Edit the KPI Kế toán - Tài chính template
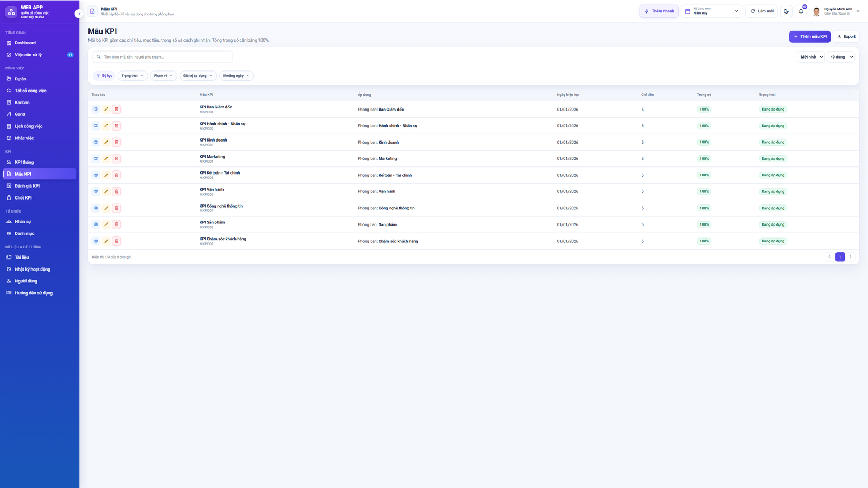This screenshot has width=868, height=488. click(x=106, y=175)
